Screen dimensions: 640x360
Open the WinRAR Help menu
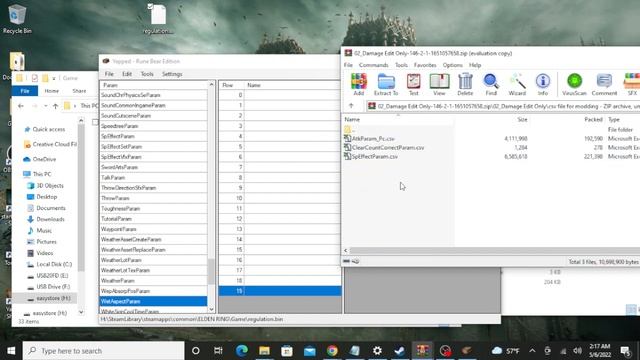(475, 65)
